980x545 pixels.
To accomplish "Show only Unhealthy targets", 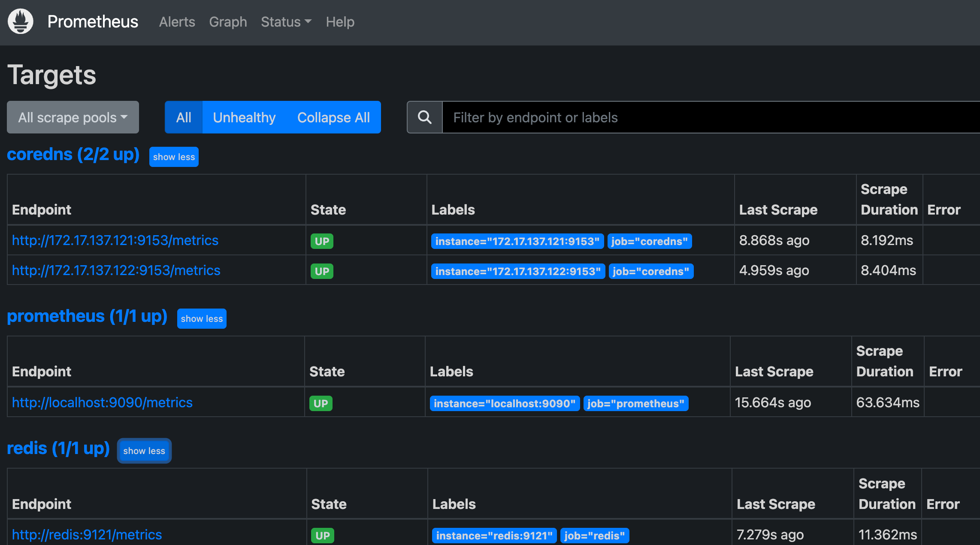I will pos(244,117).
